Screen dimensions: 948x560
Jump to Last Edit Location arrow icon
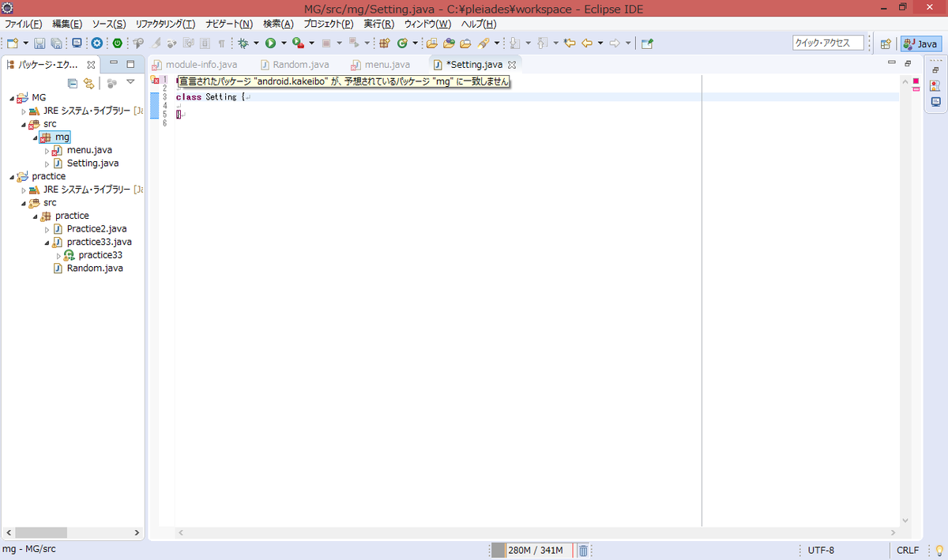point(569,43)
